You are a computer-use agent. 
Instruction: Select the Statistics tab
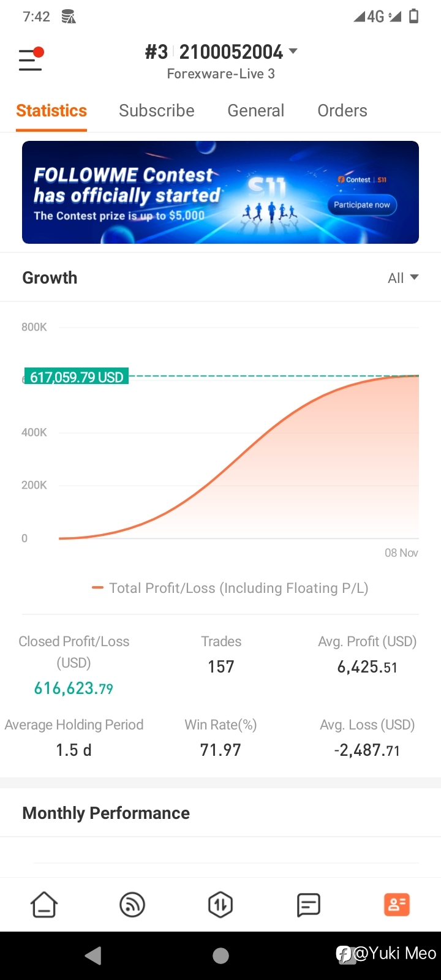point(51,111)
